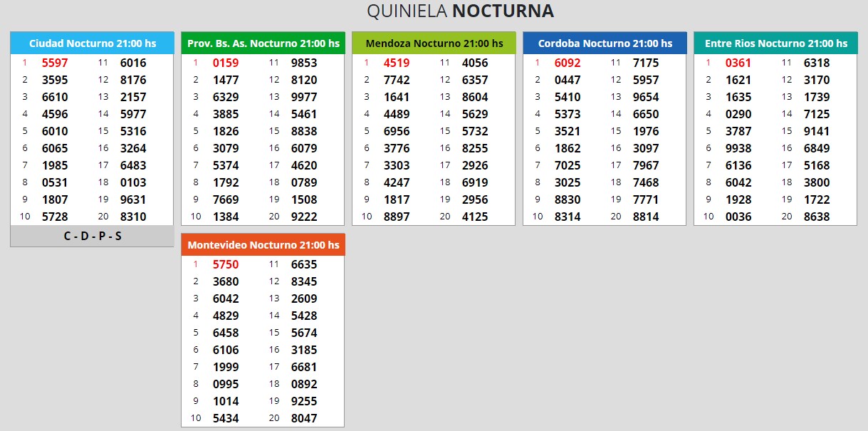Click Ciudad's red first prize number 5597
Viewport: 868px width, 431px height.
(55, 63)
